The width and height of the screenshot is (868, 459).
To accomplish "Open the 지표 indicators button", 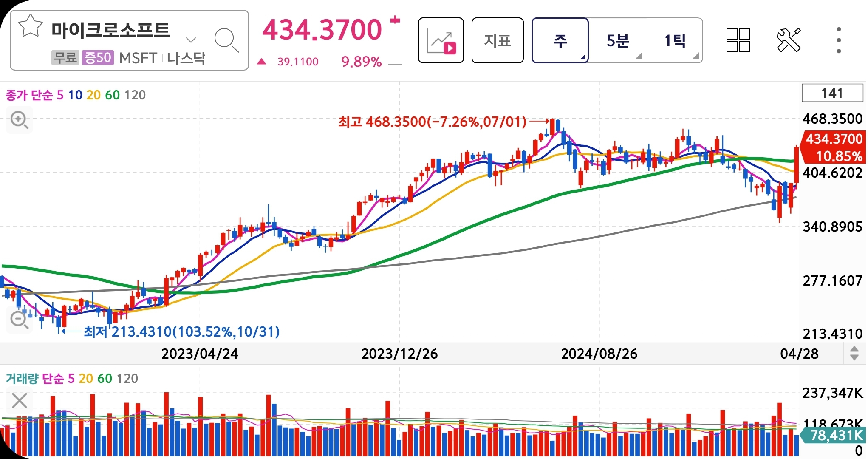I will click(497, 41).
